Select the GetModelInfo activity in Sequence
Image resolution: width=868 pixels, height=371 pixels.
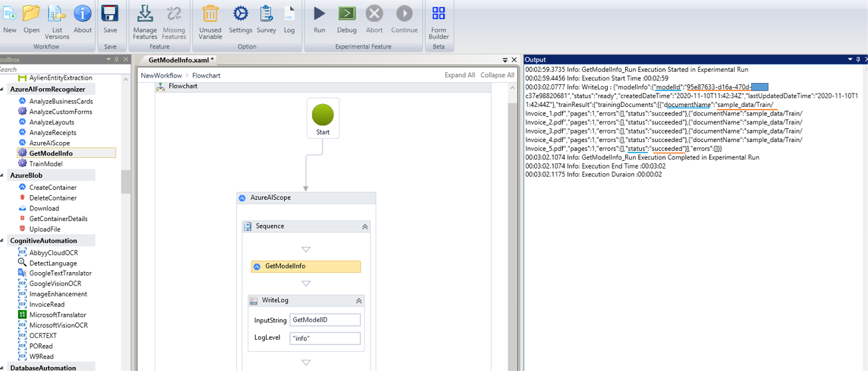tap(306, 267)
